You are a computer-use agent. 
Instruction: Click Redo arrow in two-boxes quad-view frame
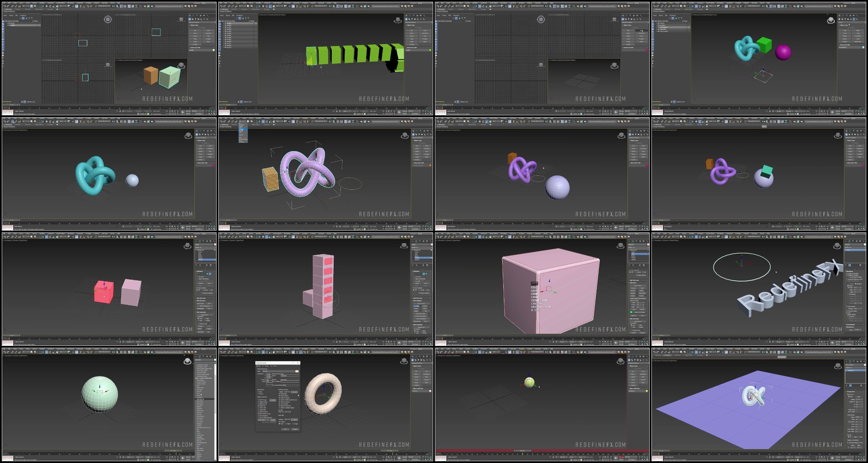[x=8, y=6]
